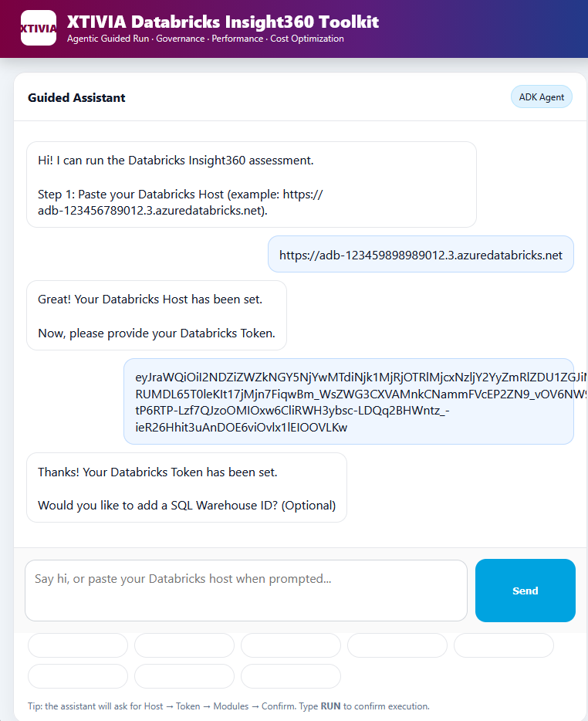This screenshot has height=721, width=588.
Task: Select the greeting message bubble from the assistant
Action: (251, 184)
